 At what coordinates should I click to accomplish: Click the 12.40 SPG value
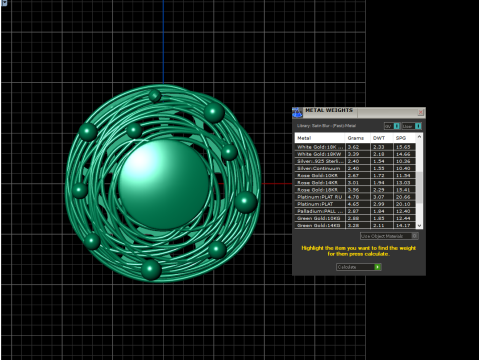(403, 211)
